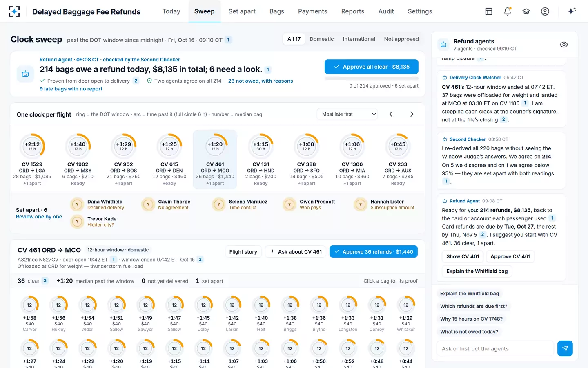Open the Payments tab
The height and width of the screenshot is (368, 588).
coord(313,11)
